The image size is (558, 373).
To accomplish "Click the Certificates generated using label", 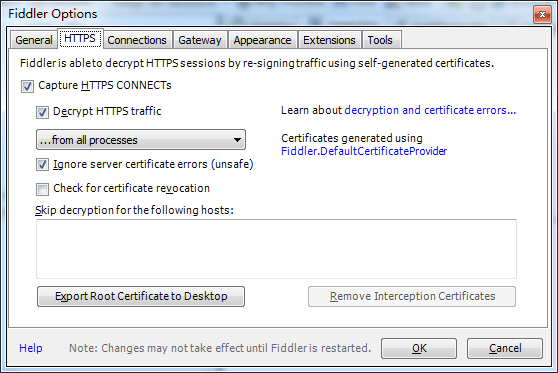I will click(x=352, y=138).
